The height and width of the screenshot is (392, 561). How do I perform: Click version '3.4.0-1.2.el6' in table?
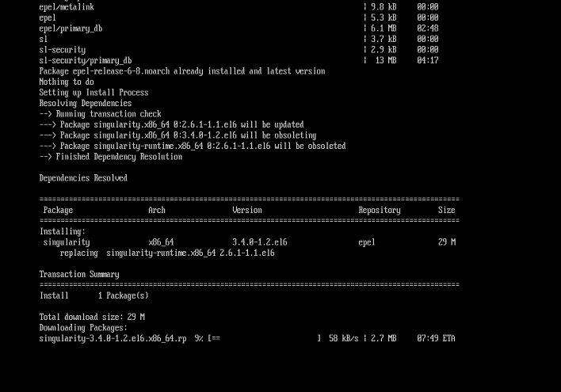click(260, 242)
